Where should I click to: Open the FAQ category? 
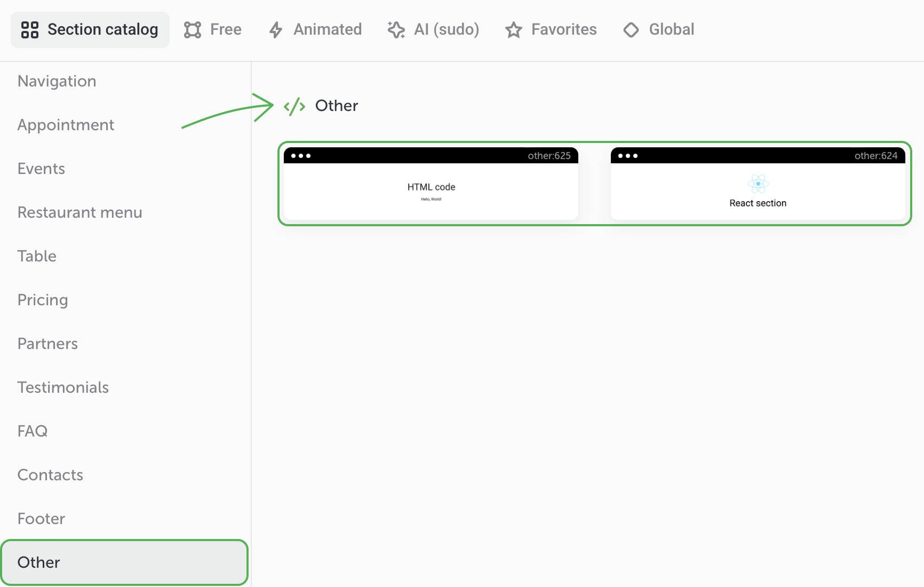coord(33,431)
